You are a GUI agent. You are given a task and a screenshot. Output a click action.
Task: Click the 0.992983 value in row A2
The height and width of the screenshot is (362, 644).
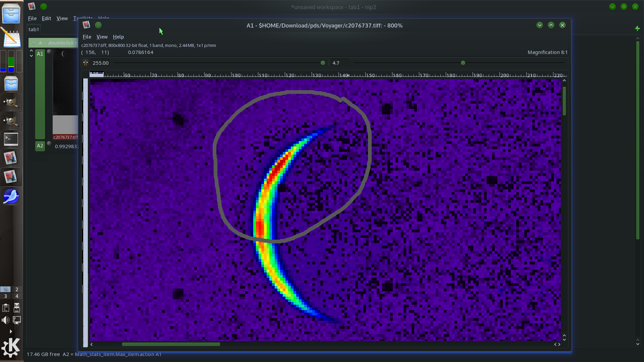tap(66, 146)
